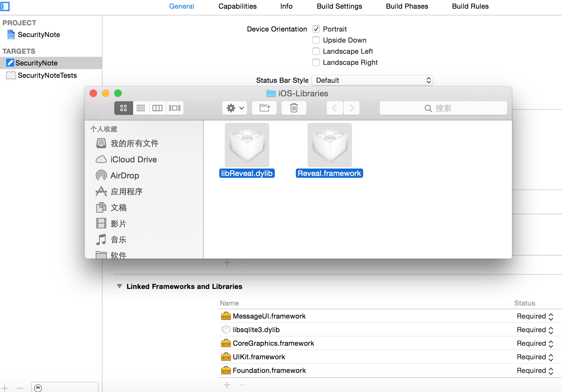Viewport: 562px width, 392px height.
Task: Open the Finder action gear menu
Action: click(x=235, y=108)
